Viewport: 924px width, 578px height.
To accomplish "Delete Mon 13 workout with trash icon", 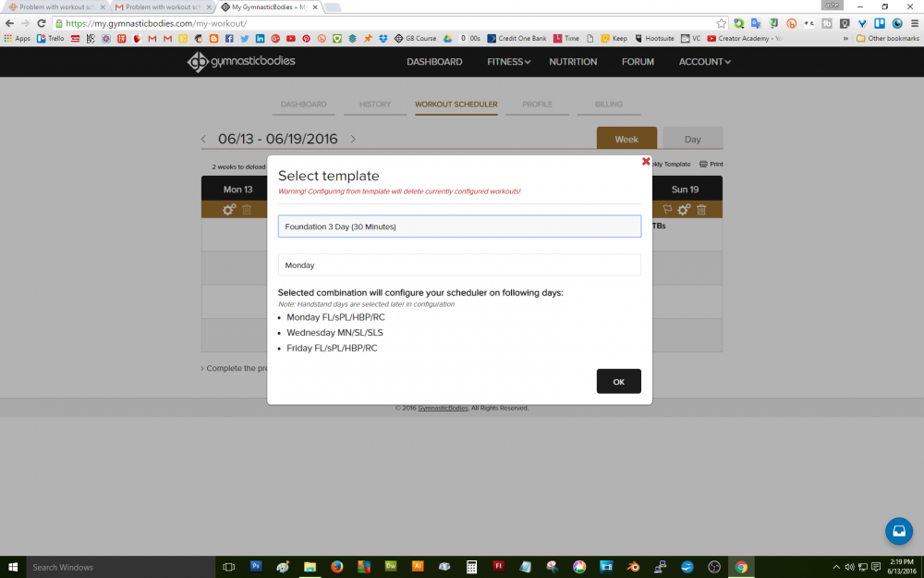I will click(247, 209).
